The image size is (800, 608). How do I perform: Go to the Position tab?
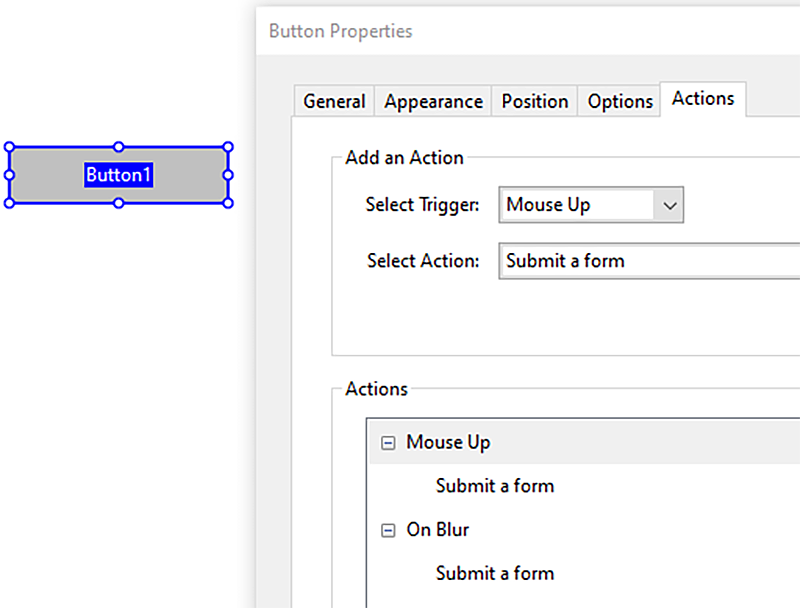[x=535, y=102]
